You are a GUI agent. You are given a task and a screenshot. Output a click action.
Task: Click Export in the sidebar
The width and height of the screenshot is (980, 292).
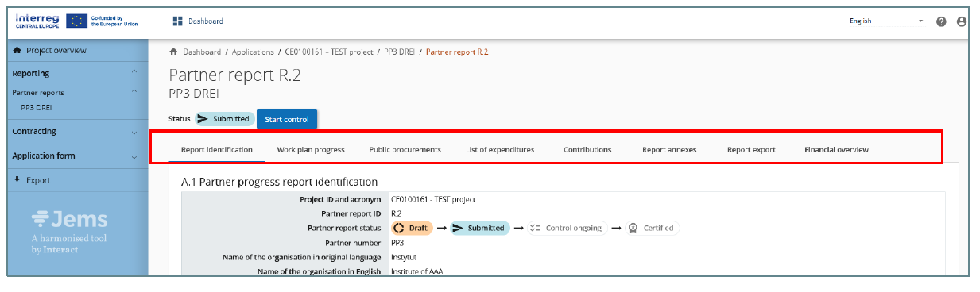(38, 181)
